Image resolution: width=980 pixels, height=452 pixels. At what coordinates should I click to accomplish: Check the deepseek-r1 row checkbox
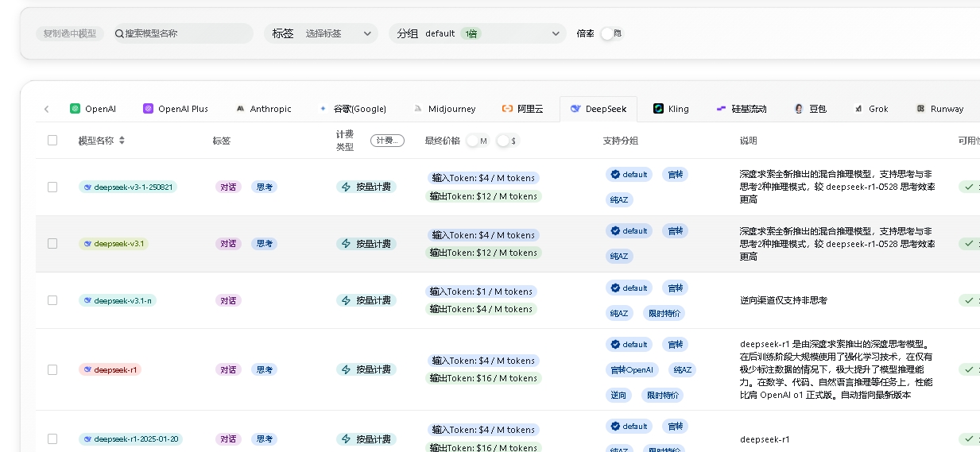(52, 369)
